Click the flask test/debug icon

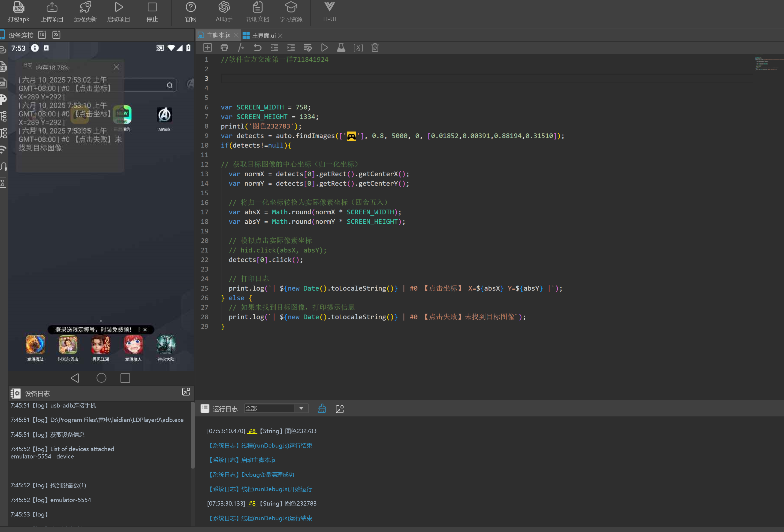point(341,48)
